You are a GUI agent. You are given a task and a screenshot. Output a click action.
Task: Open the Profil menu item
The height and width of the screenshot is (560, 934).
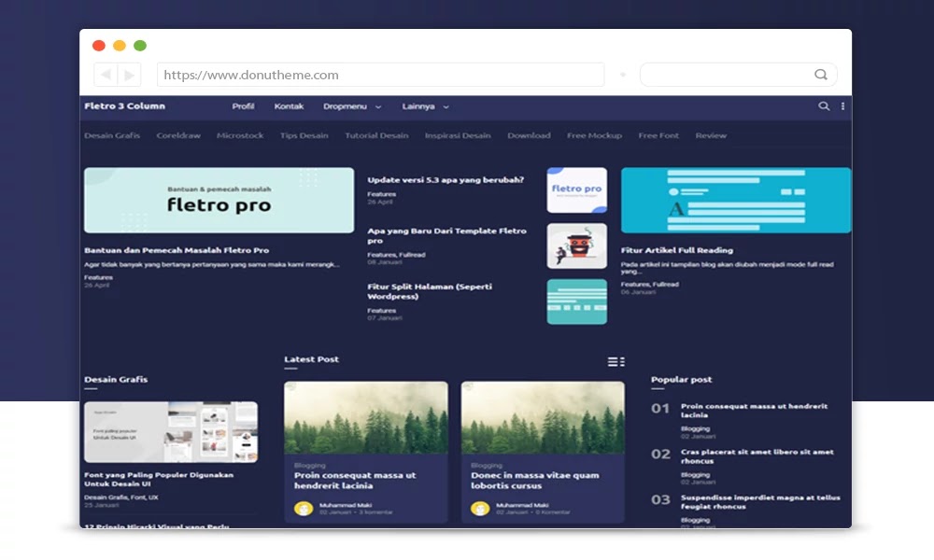[x=243, y=105]
